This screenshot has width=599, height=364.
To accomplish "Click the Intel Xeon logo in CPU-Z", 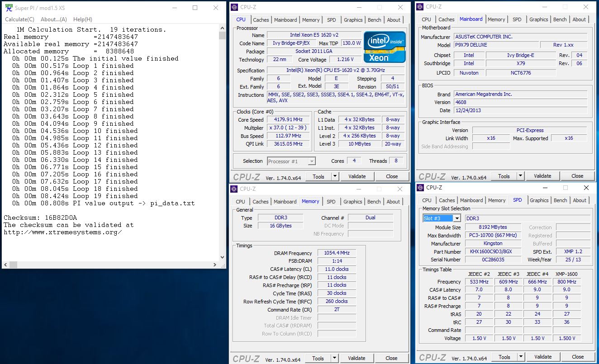I will coord(385,47).
